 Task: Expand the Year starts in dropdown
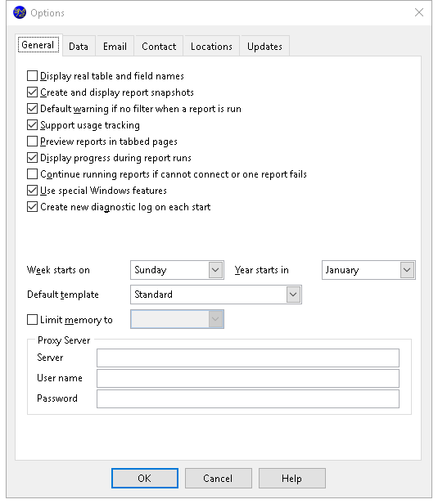(368, 270)
